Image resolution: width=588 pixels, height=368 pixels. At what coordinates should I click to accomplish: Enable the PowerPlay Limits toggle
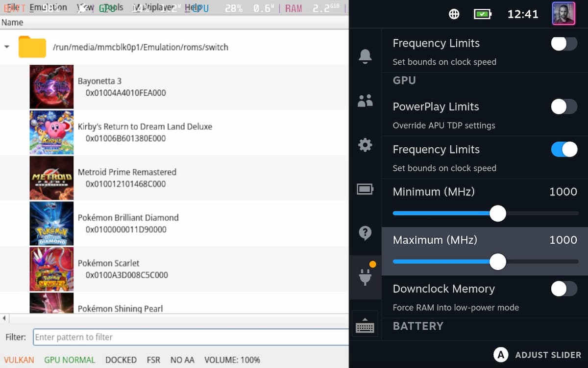tap(564, 107)
